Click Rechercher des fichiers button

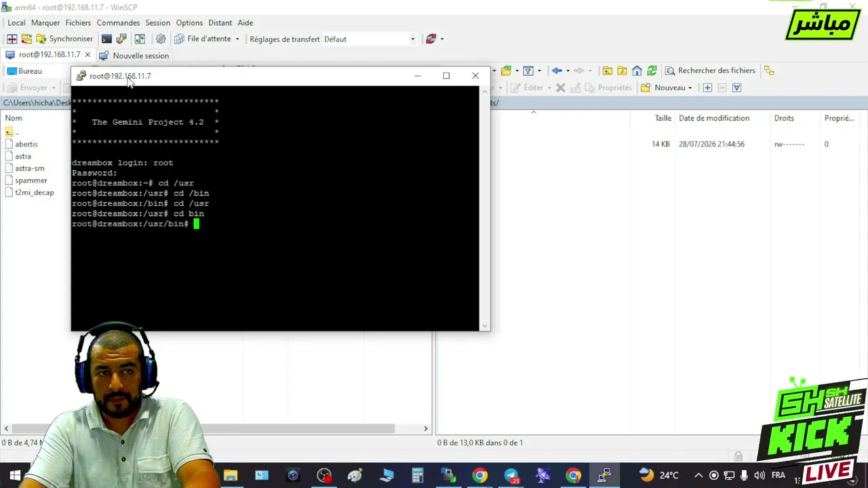tap(710, 70)
